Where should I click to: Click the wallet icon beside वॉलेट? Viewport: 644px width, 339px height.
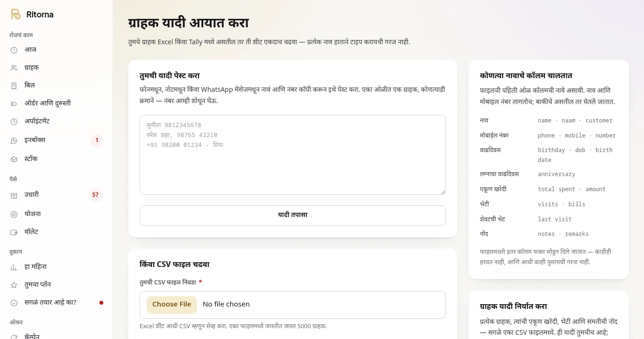(x=14, y=232)
